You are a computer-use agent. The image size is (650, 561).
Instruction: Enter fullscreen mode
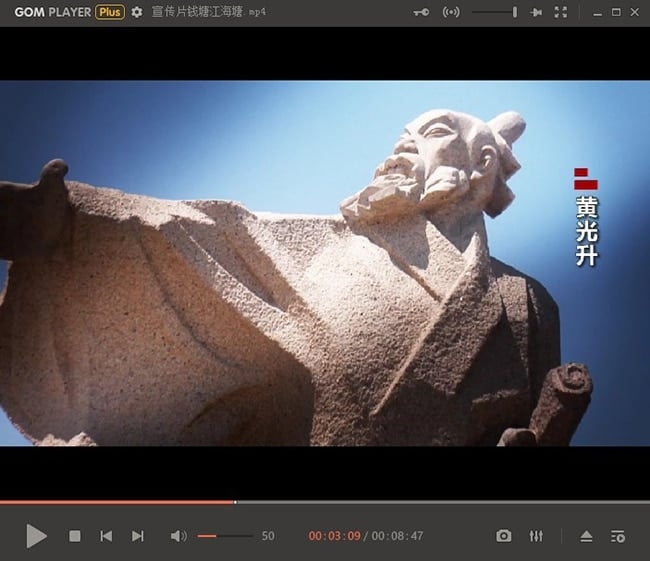click(x=560, y=12)
